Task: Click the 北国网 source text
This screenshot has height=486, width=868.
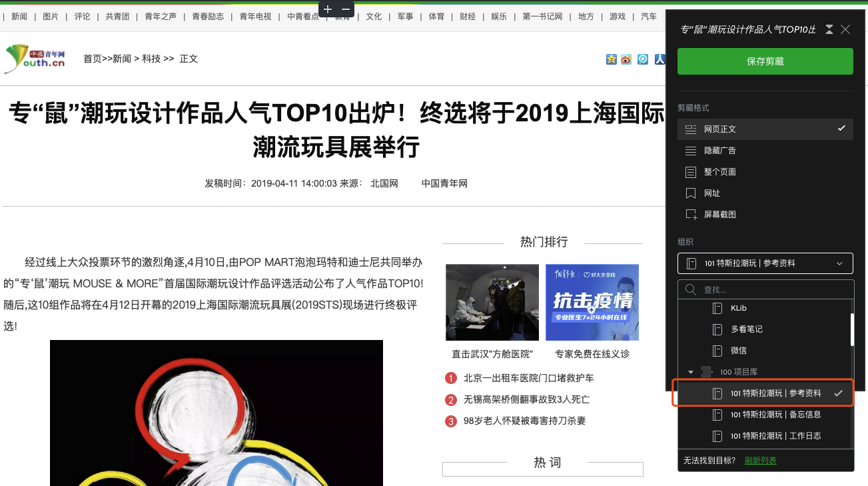Action: click(x=384, y=183)
